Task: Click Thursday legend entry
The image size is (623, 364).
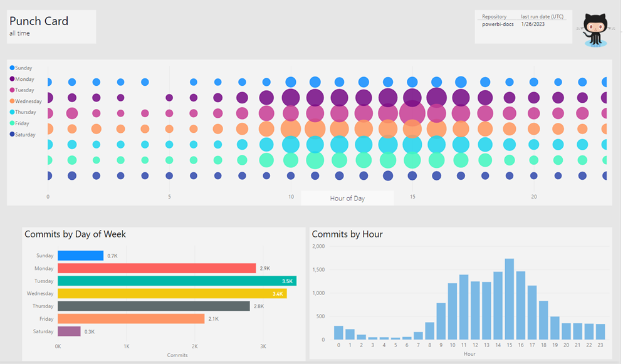Action: click(23, 112)
